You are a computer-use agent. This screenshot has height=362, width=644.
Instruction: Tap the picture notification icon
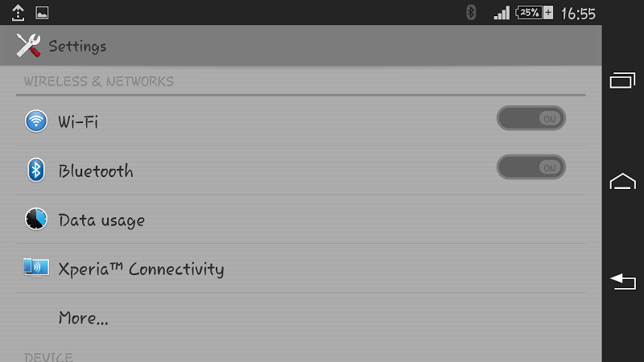pyautogui.click(x=42, y=13)
